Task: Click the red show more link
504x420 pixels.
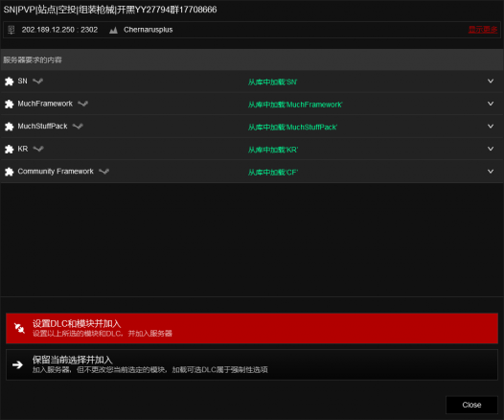Action: pos(483,30)
